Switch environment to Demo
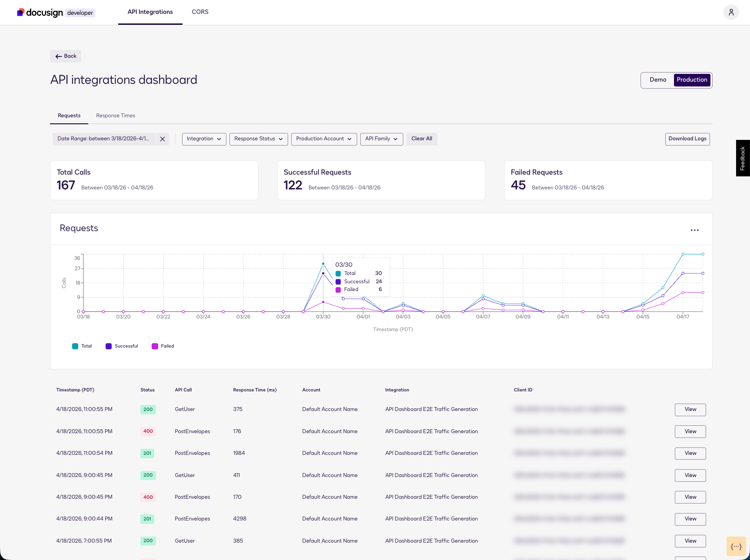Screen dimensions: 750x560 point(657,80)
